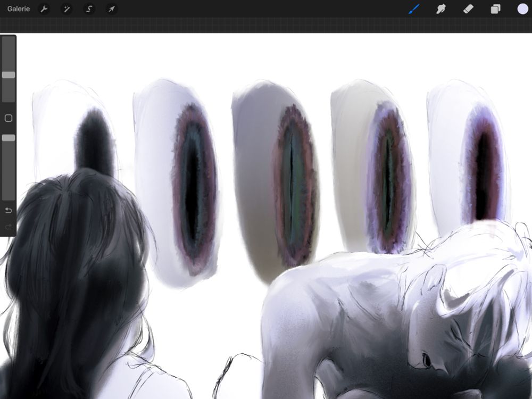Open the Layers panel

[x=495, y=9]
